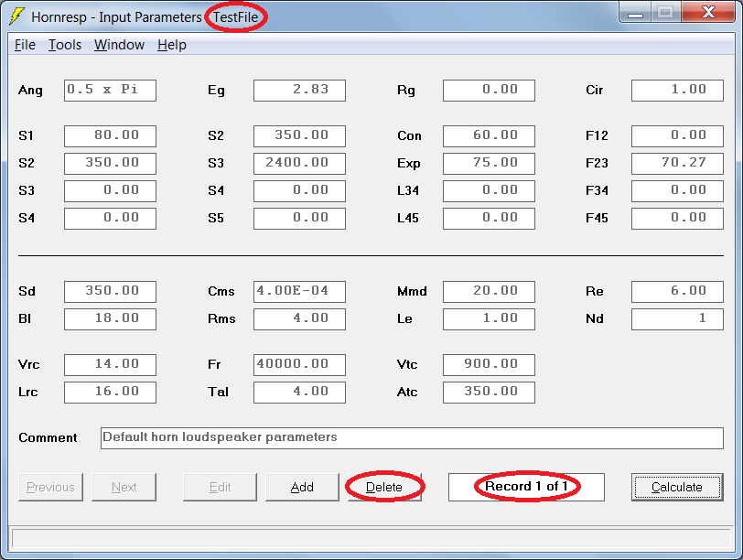Click the Hornresp lightning bolt title icon
This screenshot has height=560, width=743.
[16, 16]
